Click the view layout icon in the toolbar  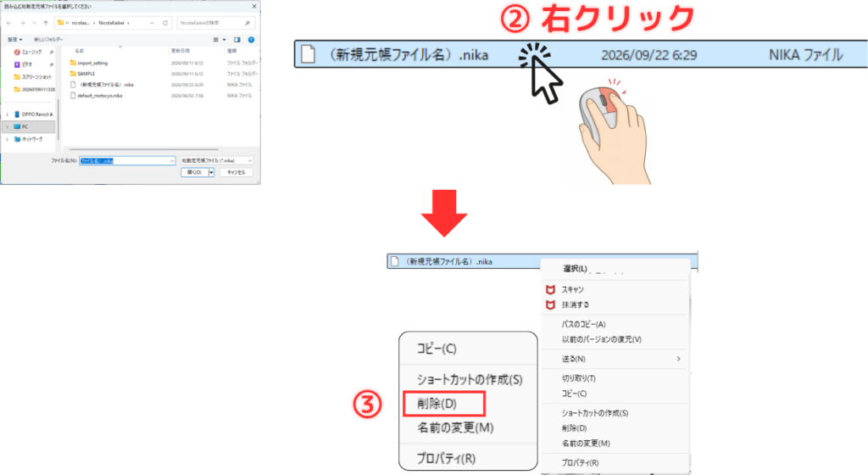pos(216,40)
